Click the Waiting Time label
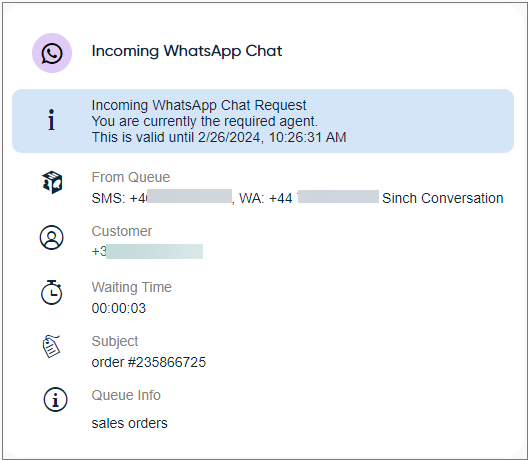 tap(131, 287)
